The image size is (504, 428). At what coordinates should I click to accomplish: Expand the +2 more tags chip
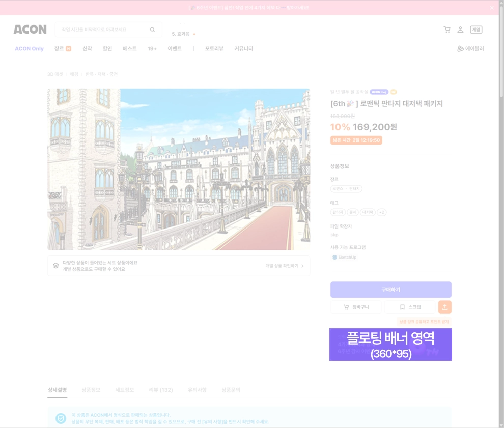pos(381,212)
